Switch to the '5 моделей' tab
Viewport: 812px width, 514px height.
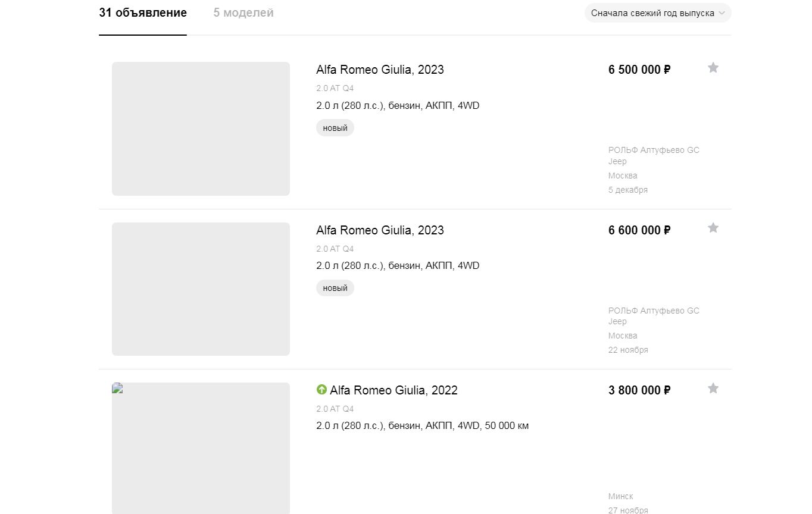[x=243, y=12]
